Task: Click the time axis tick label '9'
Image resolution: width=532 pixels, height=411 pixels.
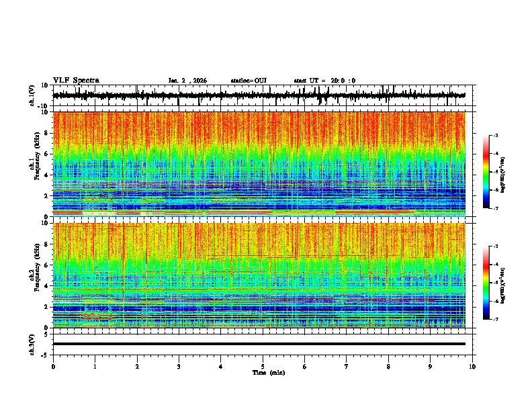Action: click(x=430, y=367)
